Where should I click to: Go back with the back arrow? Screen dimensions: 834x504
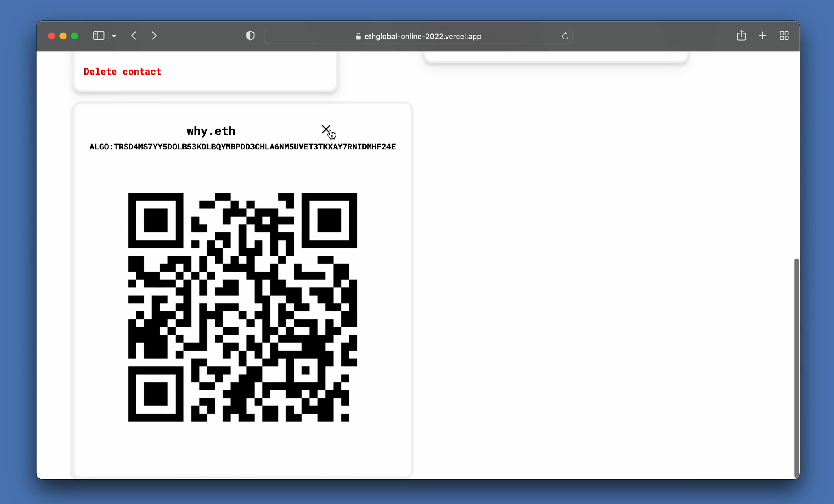pyautogui.click(x=134, y=36)
